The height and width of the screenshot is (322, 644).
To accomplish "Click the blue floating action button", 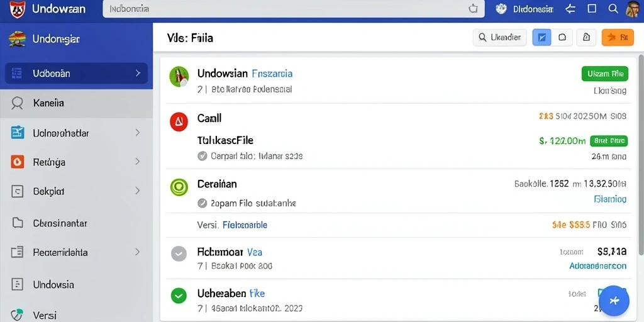I will point(614,301).
